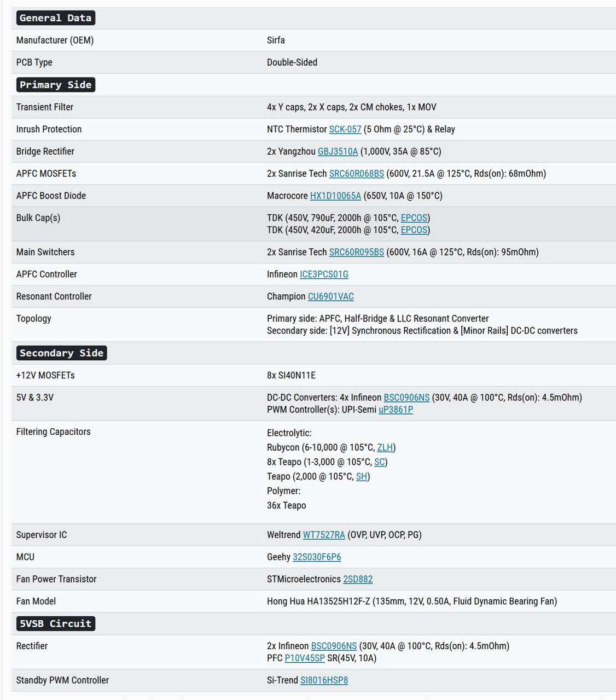Open the Geehy 32S030F6P6 MCU link
This screenshot has width=616, height=700.
pos(317,557)
